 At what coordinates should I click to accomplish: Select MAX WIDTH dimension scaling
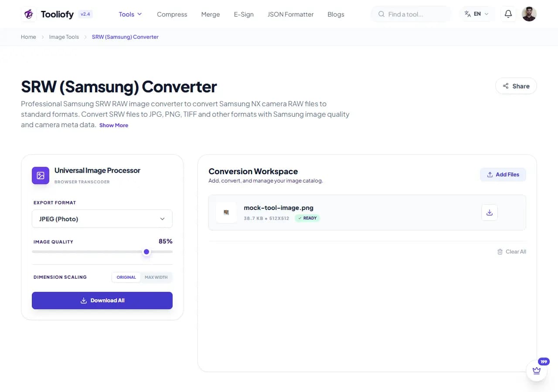pos(156,277)
